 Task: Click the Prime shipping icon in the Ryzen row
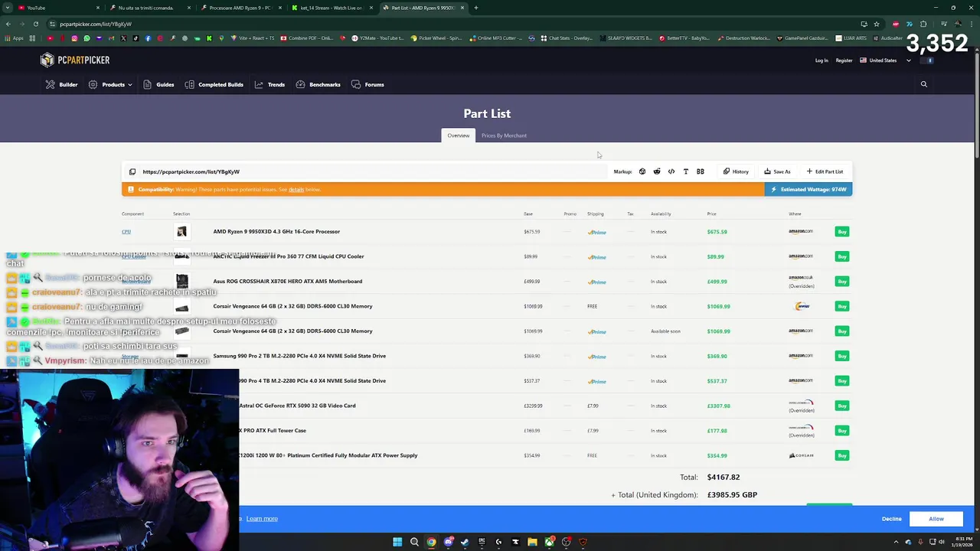(597, 232)
